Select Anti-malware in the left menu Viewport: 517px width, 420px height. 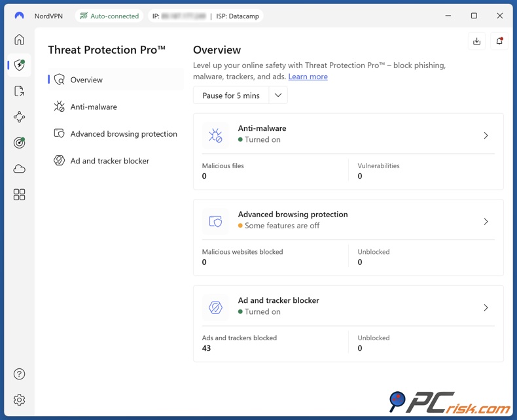click(x=94, y=107)
